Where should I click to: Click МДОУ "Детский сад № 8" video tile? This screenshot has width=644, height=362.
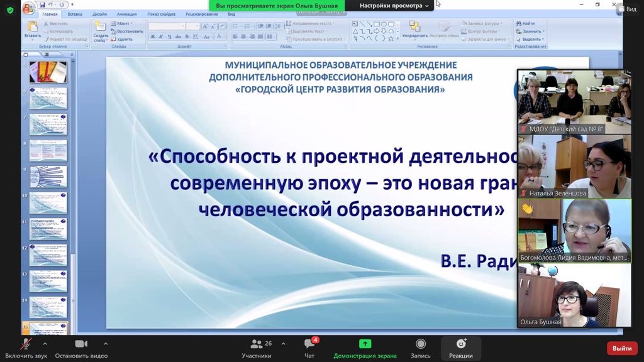point(574,102)
